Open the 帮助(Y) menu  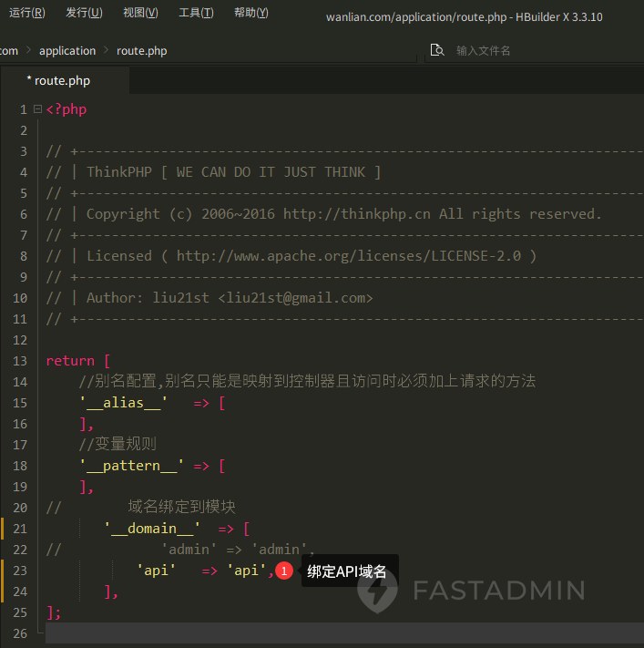click(251, 13)
